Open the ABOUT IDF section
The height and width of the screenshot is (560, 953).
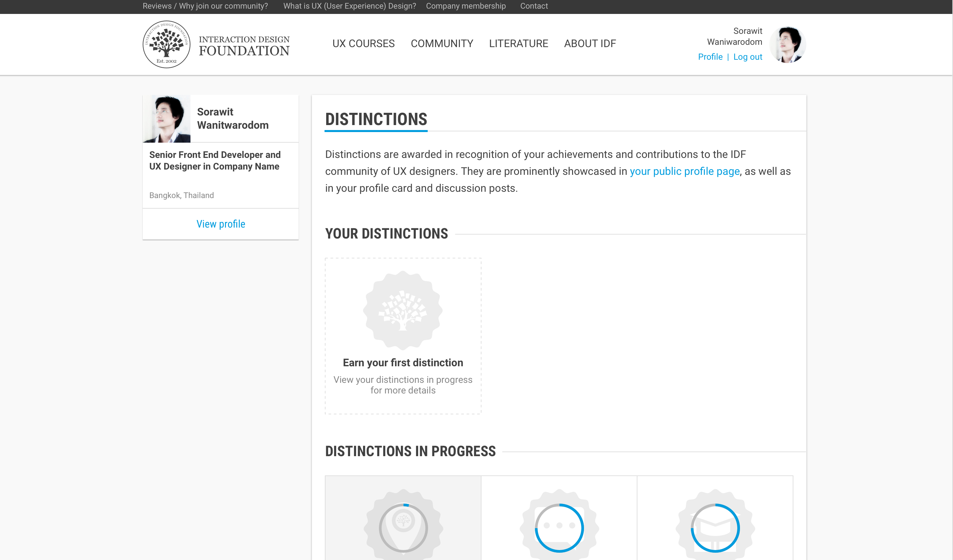(590, 43)
